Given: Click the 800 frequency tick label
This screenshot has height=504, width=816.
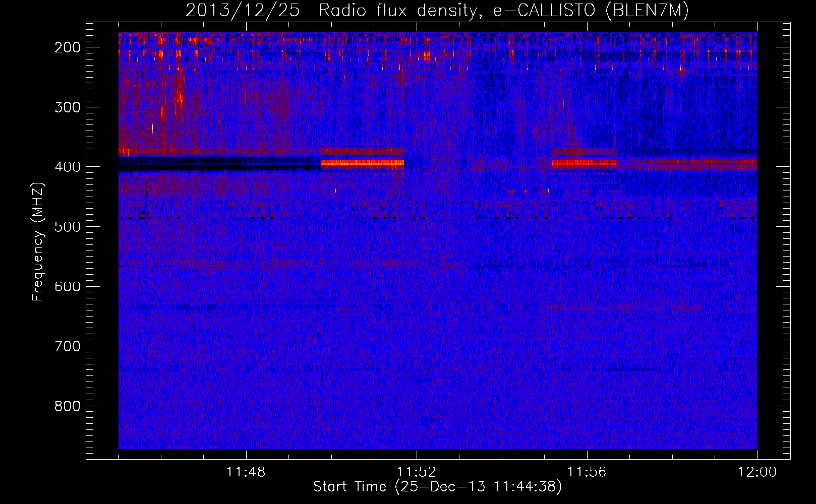Looking at the screenshot, I should point(67,406).
